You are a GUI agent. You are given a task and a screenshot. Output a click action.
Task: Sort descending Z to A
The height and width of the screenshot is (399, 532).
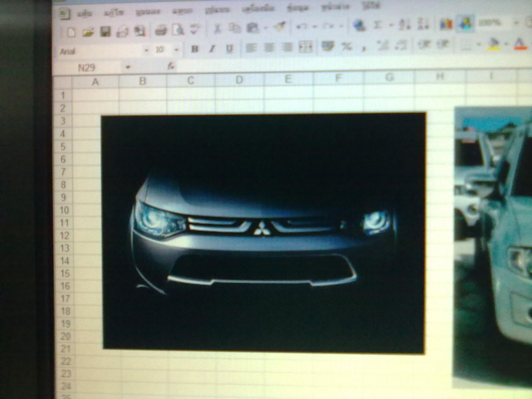point(423,24)
